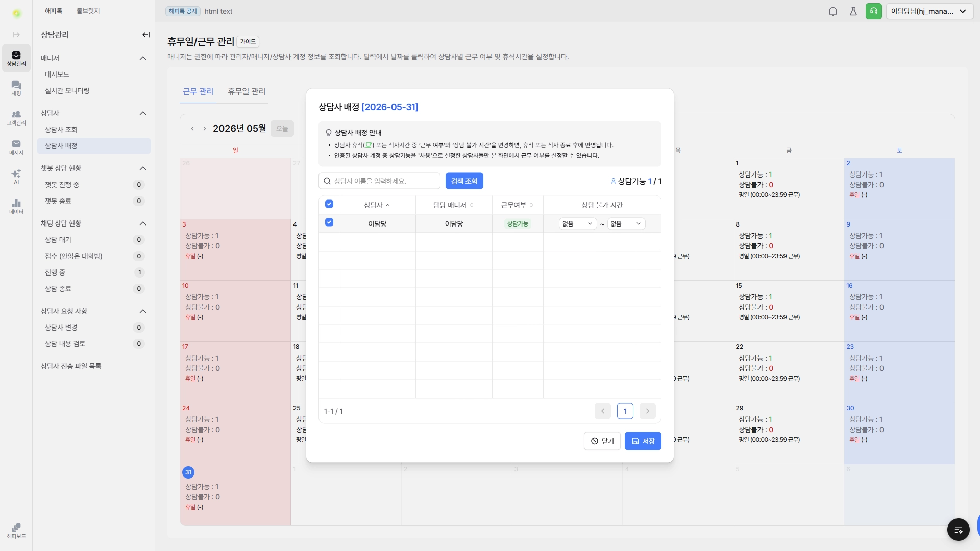Switch to the 휴무일 관리 tab
The height and width of the screenshot is (551, 980).
pos(247,91)
